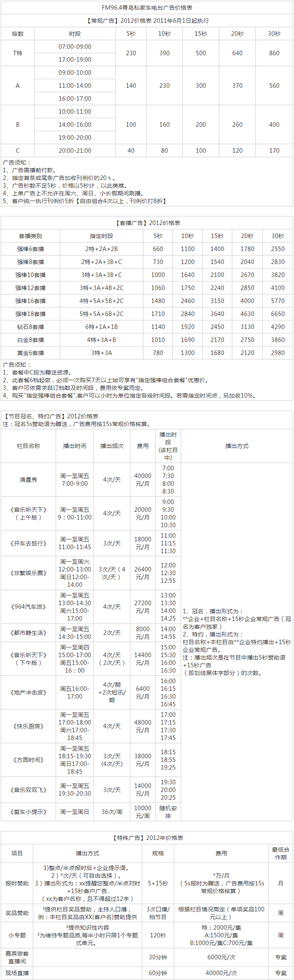The height and width of the screenshot is (980, 294).
Task: Click the 栏目名称 column header
Action: [28, 446]
